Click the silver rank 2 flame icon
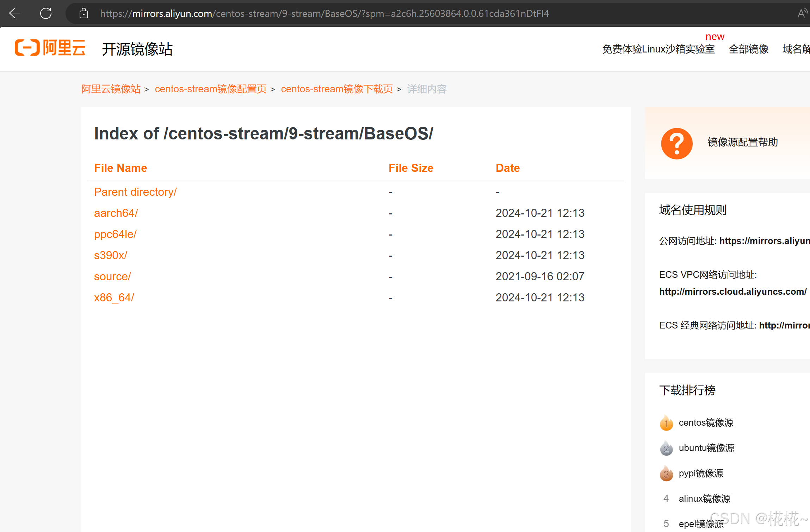This screenshot has height=532, width=810. coord(666,448)
